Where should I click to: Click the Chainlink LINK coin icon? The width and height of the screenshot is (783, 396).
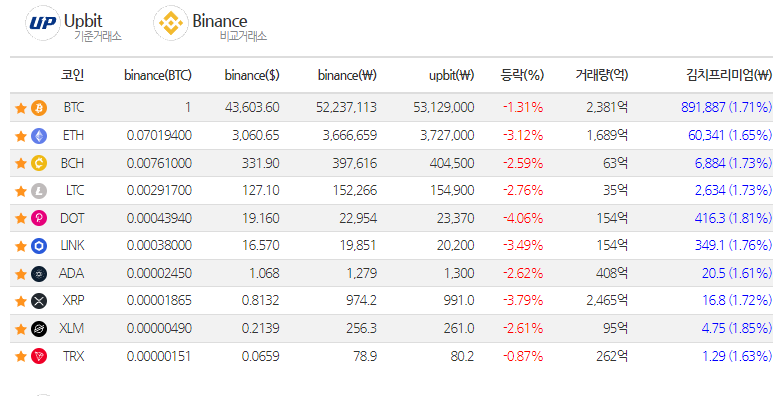point(39,246)
